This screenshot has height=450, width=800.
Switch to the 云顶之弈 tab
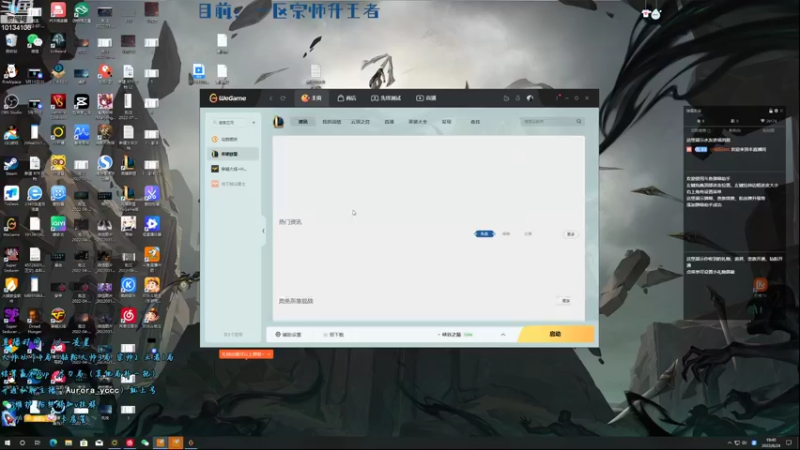point(360,122)
